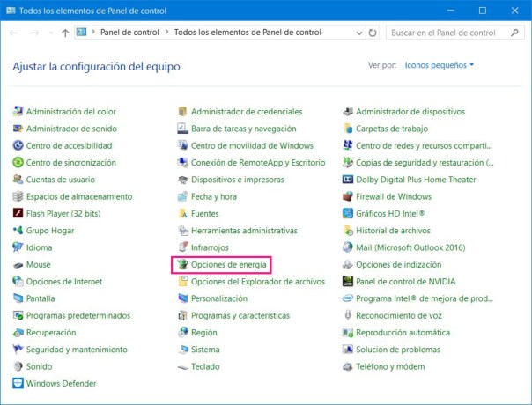Open Conexión de RemoteApp y Escritorio link

click(258, 163)
